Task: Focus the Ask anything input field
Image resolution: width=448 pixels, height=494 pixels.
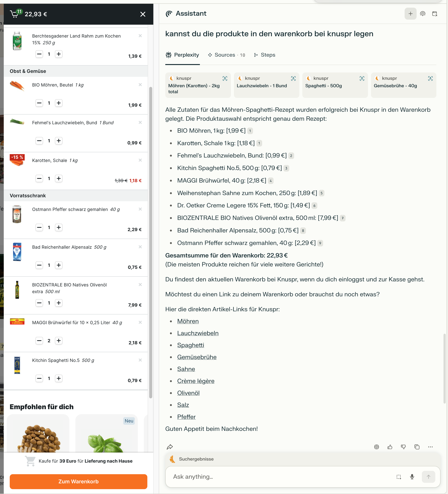Action: click(280, 477)
